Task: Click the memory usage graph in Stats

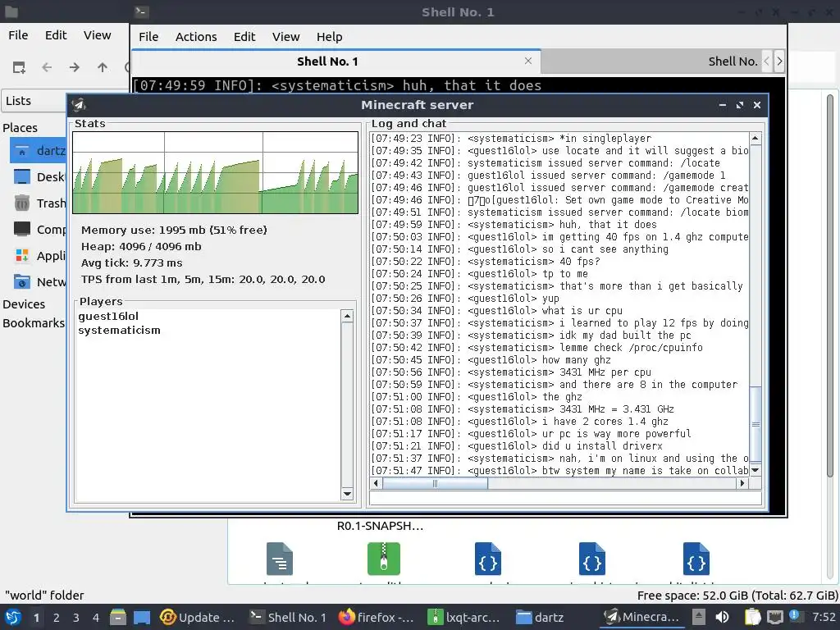Action: click(x=216, y=172)
